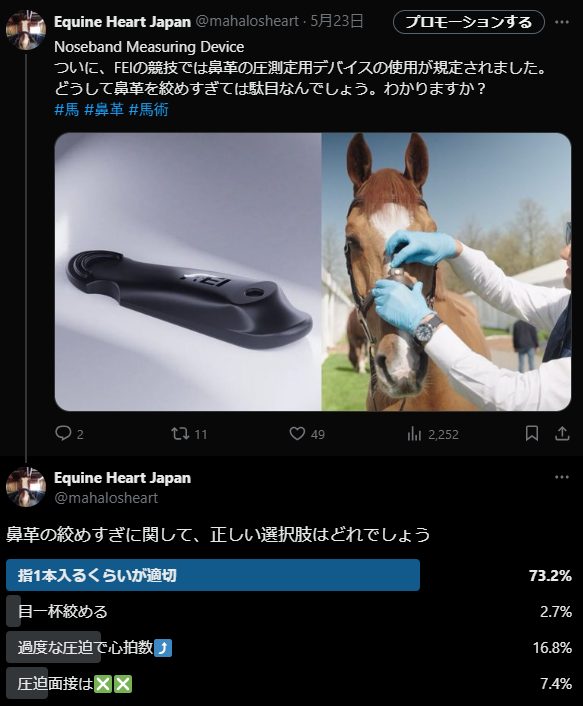Open hashtag #鼻革 link
Screen dimensions: 583x706
(104, 109)
